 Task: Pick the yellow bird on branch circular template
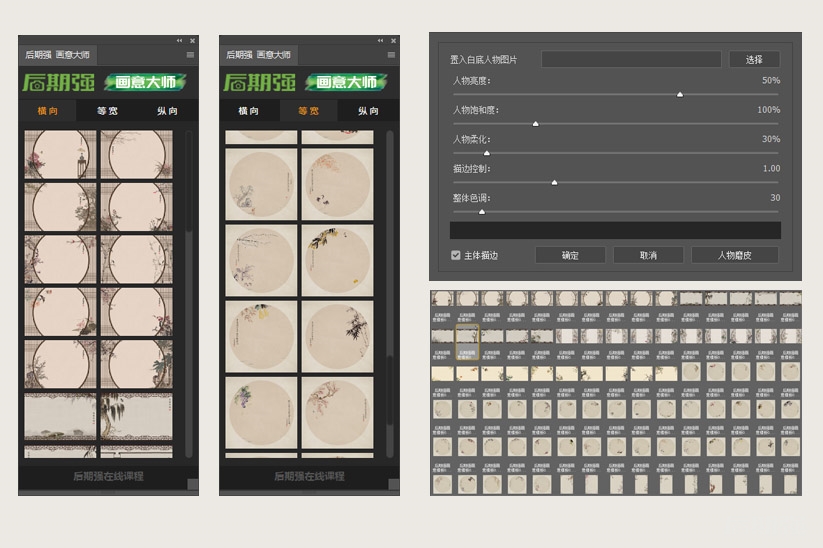[x=337, y=260]
